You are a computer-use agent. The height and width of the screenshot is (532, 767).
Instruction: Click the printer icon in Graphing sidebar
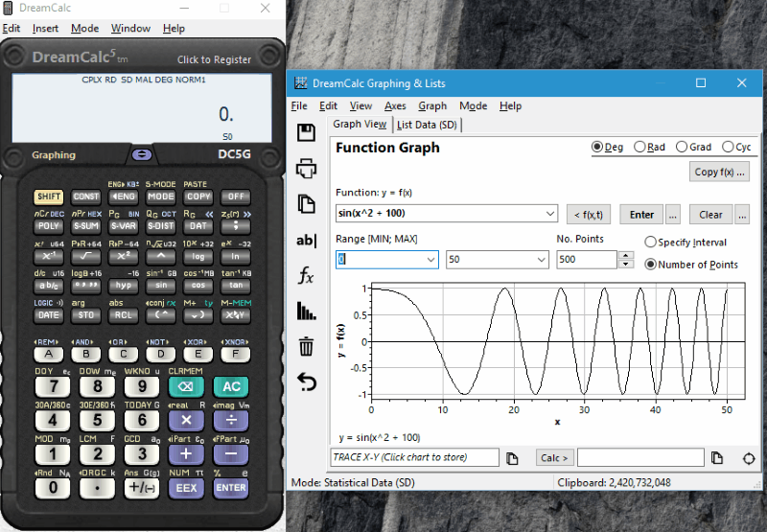point(306,168)
